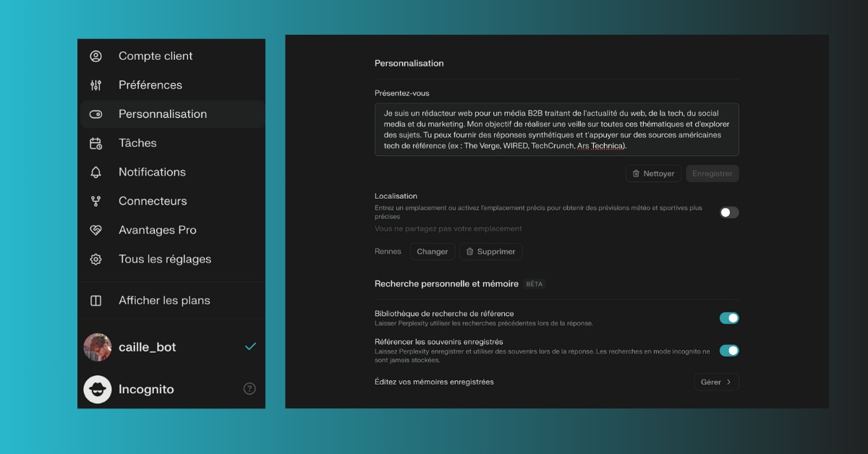Click the Enregistrer button
Image resolution: width=868 pixels, height=454 pixels.
coord(712,174)
